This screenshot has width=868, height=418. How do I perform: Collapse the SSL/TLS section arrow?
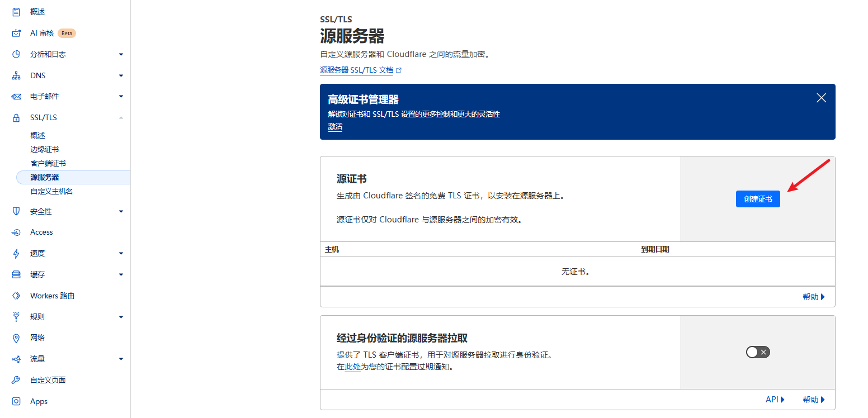121,117
